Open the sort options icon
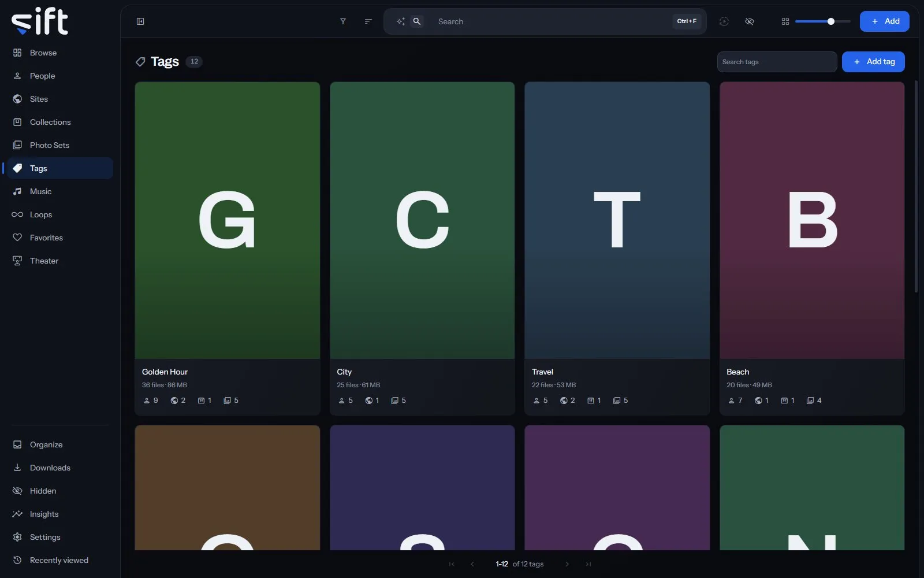 (368, 21)
